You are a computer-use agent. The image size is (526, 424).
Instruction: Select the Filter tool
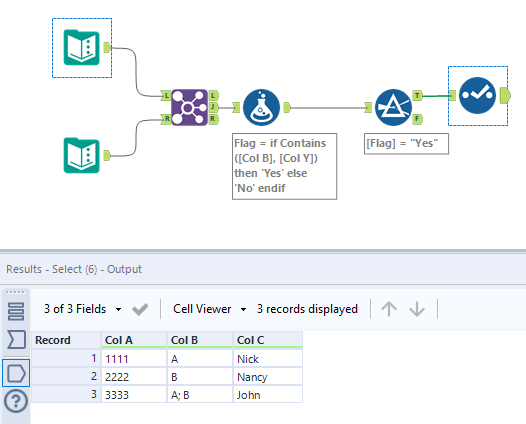coord(393,107)
